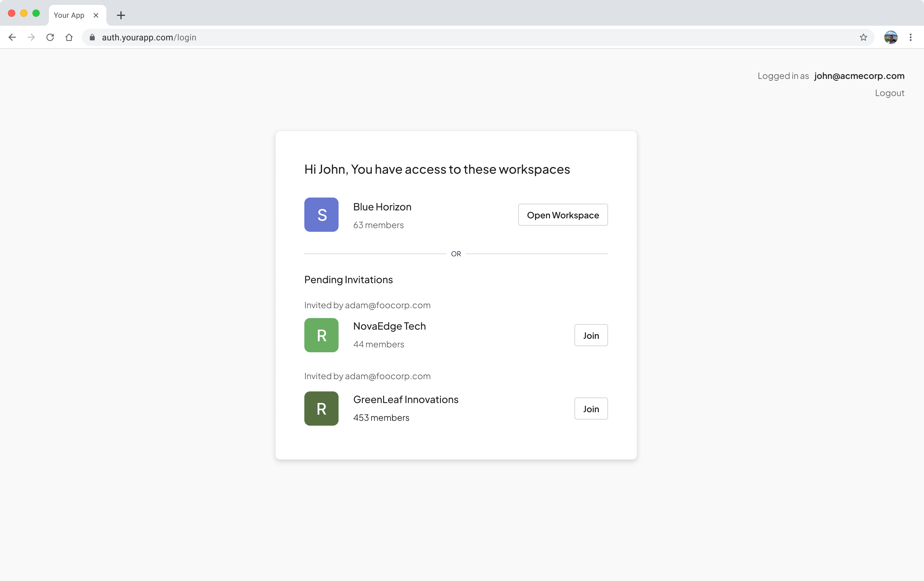Click the yellow minimize window button

[24, 13]
